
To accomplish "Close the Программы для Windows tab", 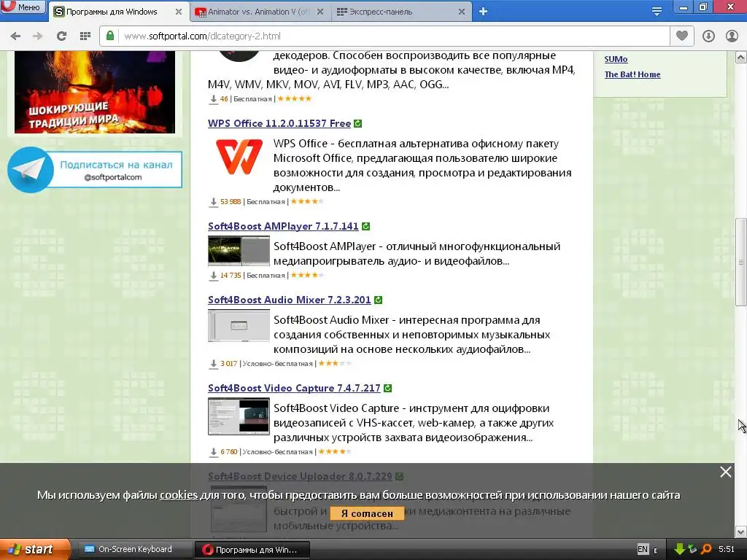I will [x=178, y=12].
